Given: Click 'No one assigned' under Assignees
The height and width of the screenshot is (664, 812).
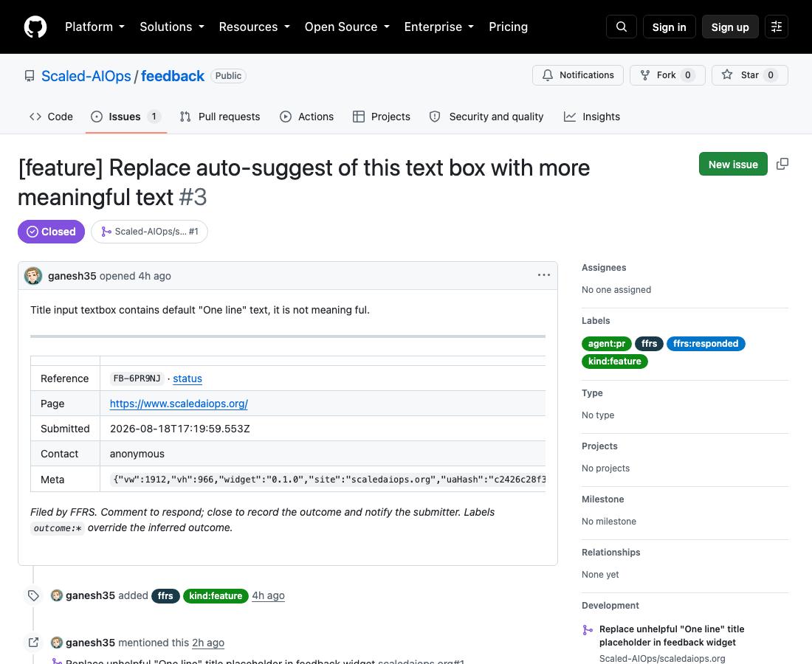Looking at the screenshot, I should 616,290.
